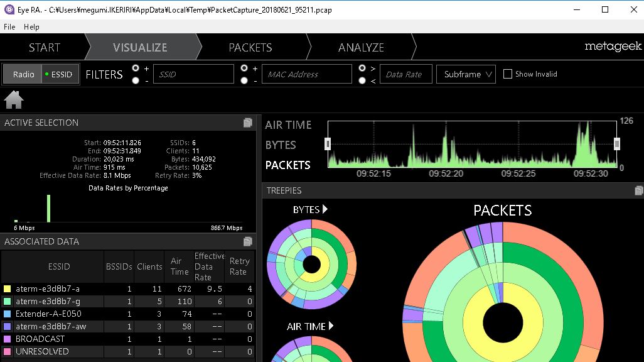This screenshot has height=362, width=644.
Task: Show AIR TIME in the timeline graph
Action: (x=288, y=124)
